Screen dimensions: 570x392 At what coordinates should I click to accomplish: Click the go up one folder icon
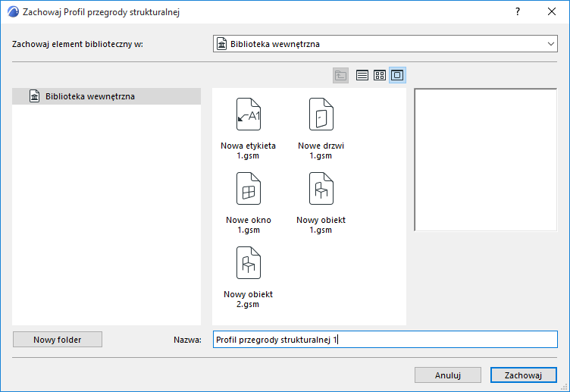[x=340, y=75]
